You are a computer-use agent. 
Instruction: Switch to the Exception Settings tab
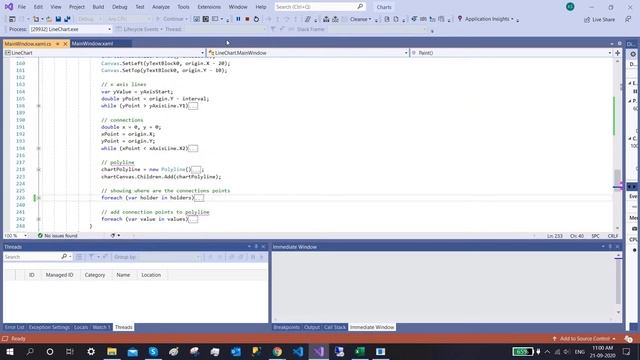click(49, 327)
